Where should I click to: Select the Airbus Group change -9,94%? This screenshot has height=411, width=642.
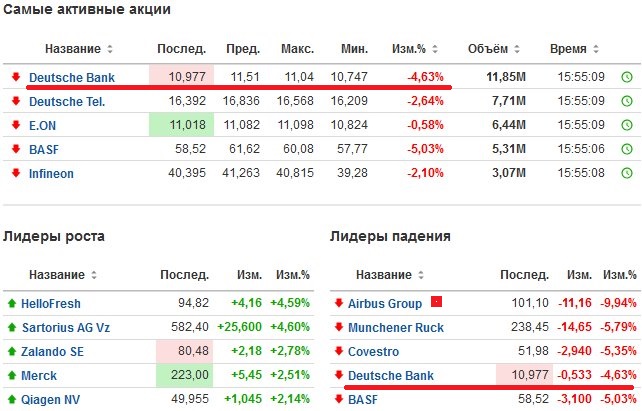(x=619, y=303)
